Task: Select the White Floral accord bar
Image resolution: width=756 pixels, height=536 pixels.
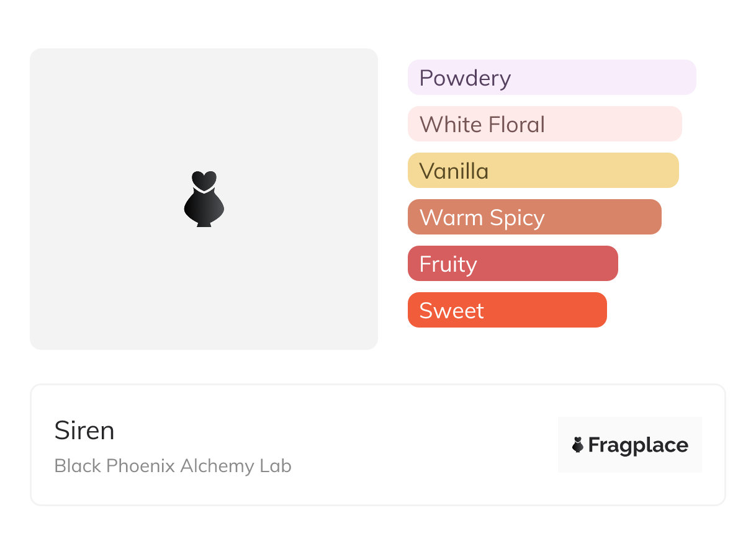Action: 545,124
